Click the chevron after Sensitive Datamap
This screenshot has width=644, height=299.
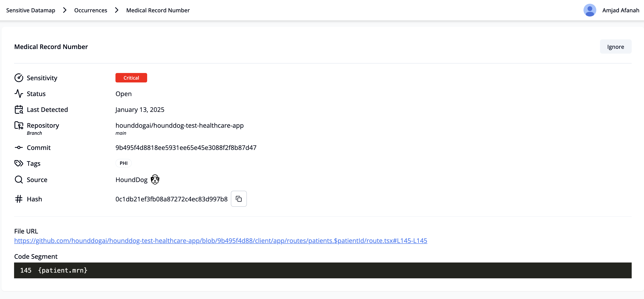pyautogui.click(x=65, y=10)
